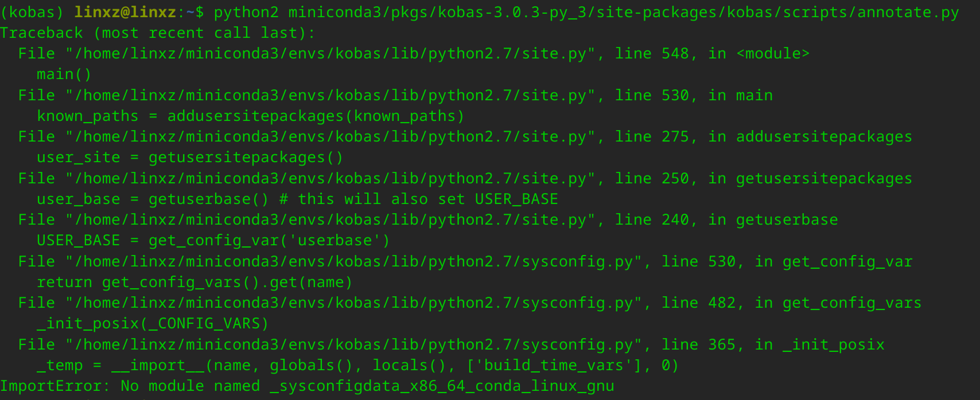
Task: Click the ImportError message at the bottom
Action: [x=307, y=386]
